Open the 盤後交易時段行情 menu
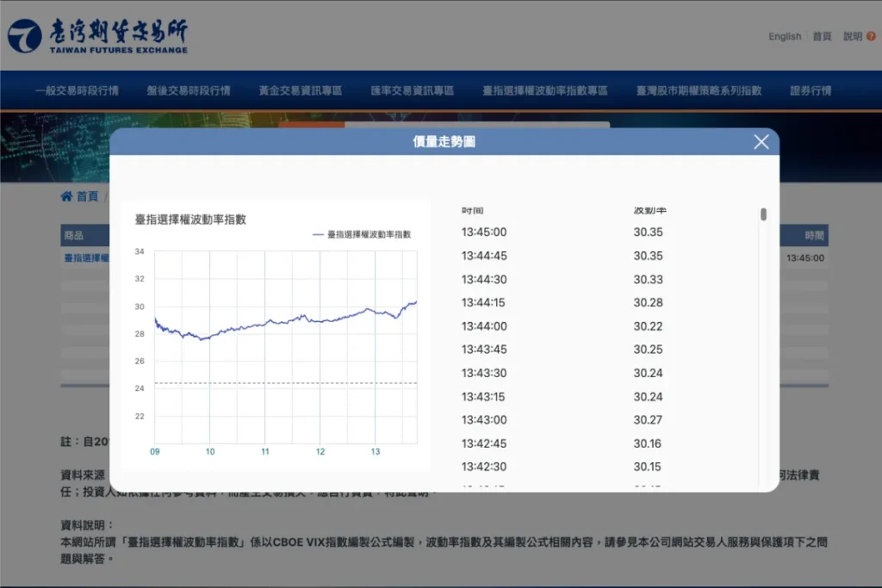The width and height of the screenshot is (882, 588). click(188, 90)
